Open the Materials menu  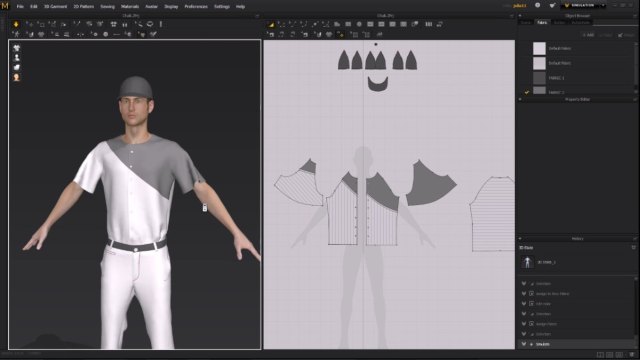[130, 7]
